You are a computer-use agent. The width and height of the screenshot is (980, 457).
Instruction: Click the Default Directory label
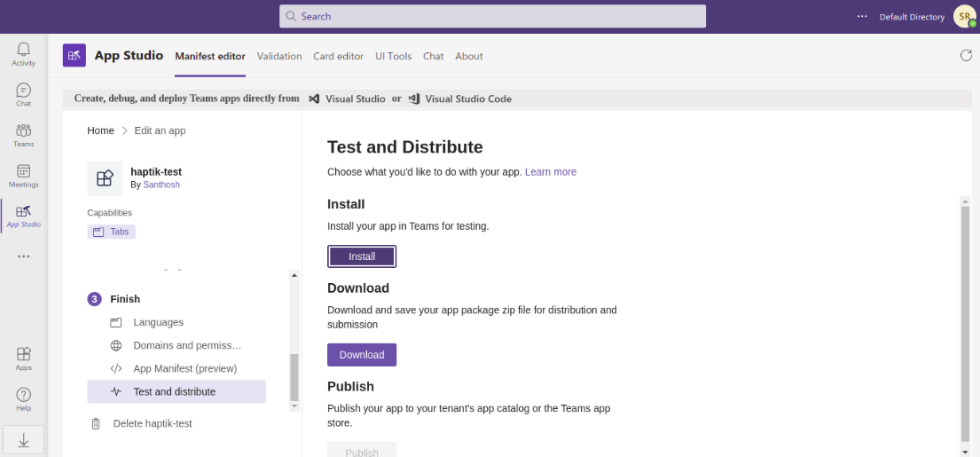point(912,17)
